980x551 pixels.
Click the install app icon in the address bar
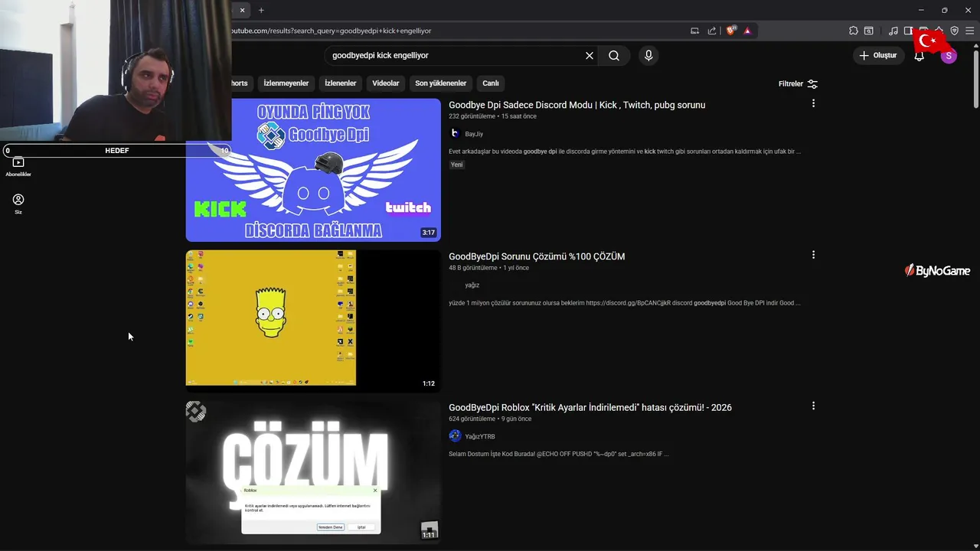pyautogui.click(x=694, y=31)
